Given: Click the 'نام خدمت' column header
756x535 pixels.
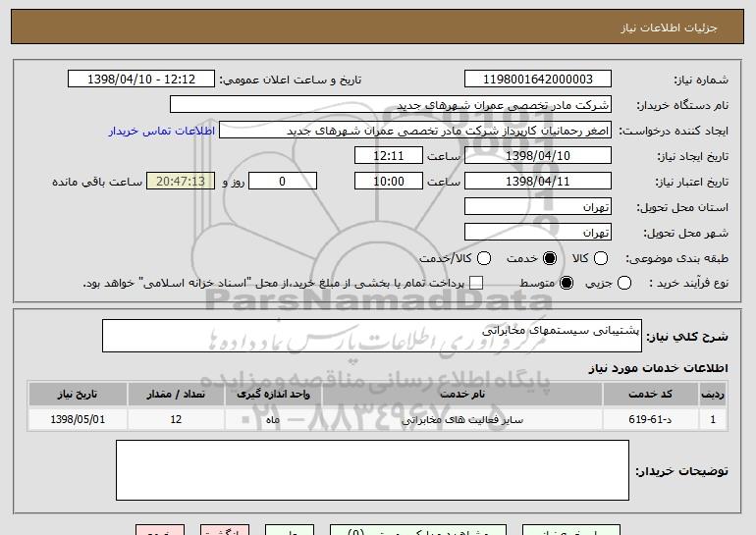Looking at the screenshot, I should point(462,395).
